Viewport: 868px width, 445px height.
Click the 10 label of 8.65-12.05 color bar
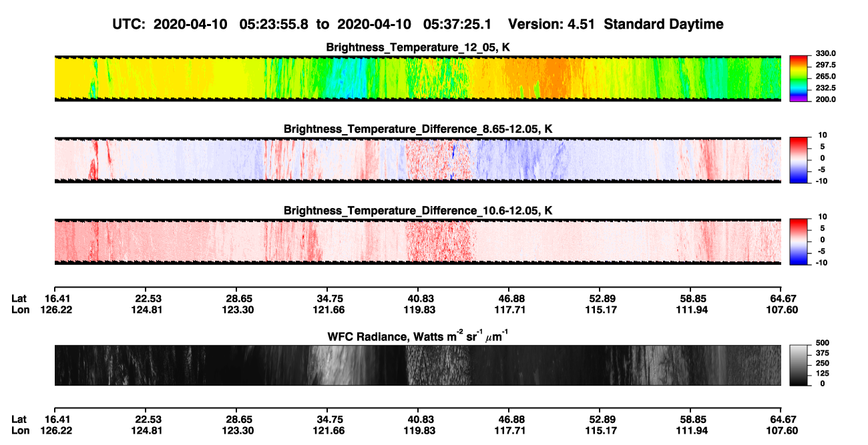[x=822, y=135]
